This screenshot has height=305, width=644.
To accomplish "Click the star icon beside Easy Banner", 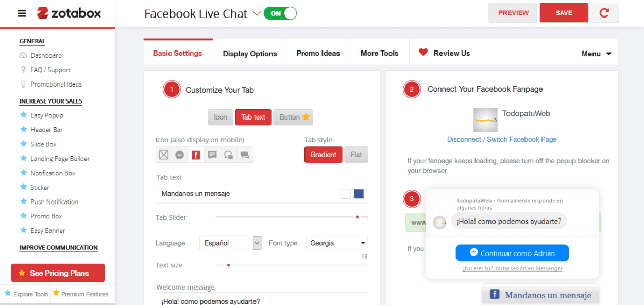I will 23,230.
